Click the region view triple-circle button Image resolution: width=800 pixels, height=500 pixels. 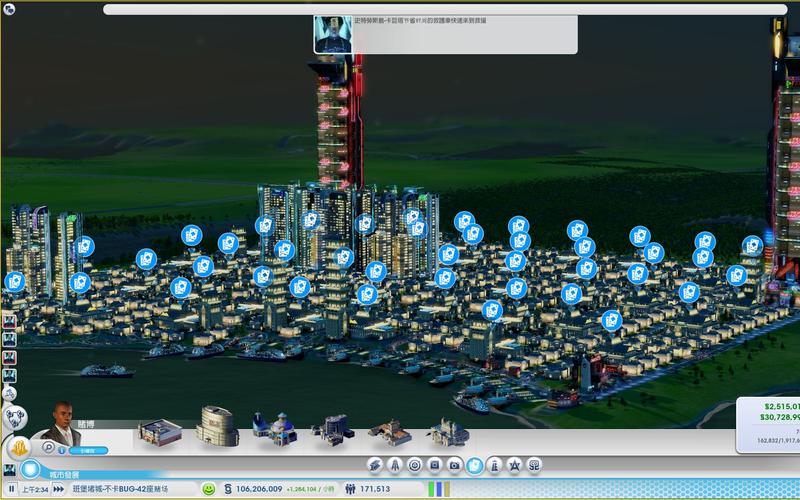(x=14, y=416)
